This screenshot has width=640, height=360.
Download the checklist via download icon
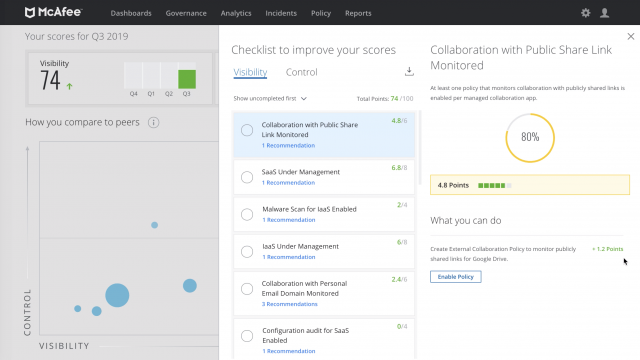(x=409, y=71)
